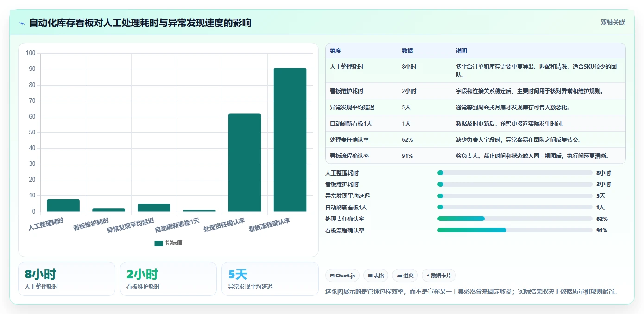
Task: Select the 自动刷新看板1天 table row label
Action: (x=351, y=124)
